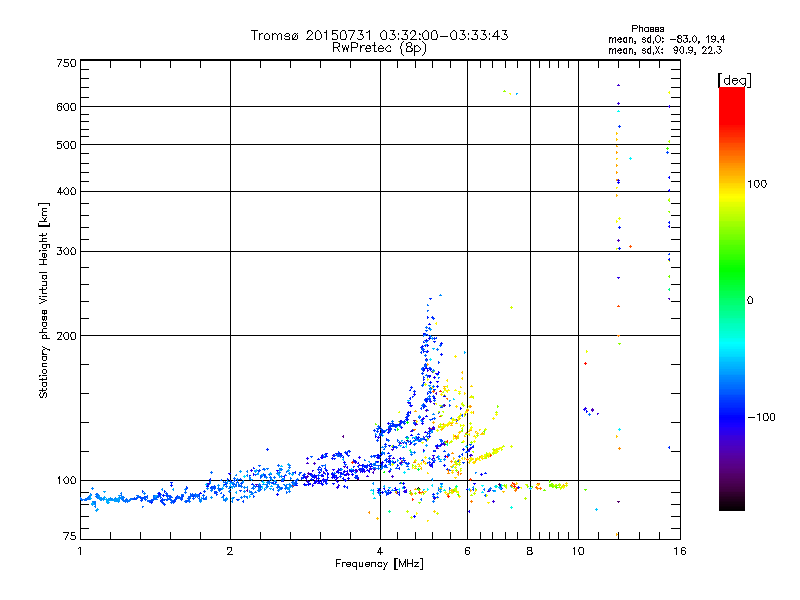Image resolution: width=800 pixels, height=600 pixels.
Task: Click the y-axis tick label '600'
Action: point(66,107)
